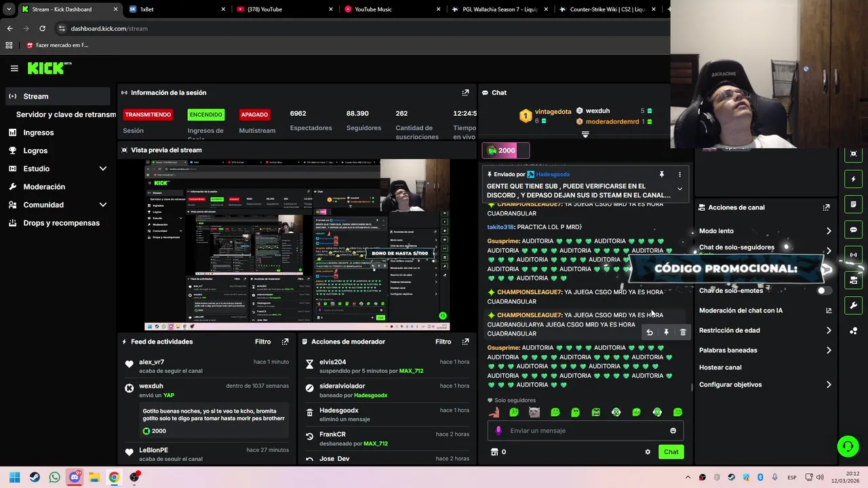Pop out the Acciones de canal panel
Image resolution: width=868 pixels, height=488 pixels.
click(826, 207)
